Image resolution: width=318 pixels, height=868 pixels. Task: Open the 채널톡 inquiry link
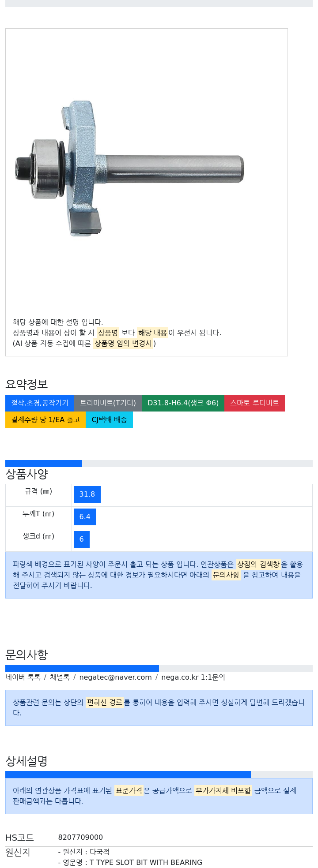[x=60, y=677]
